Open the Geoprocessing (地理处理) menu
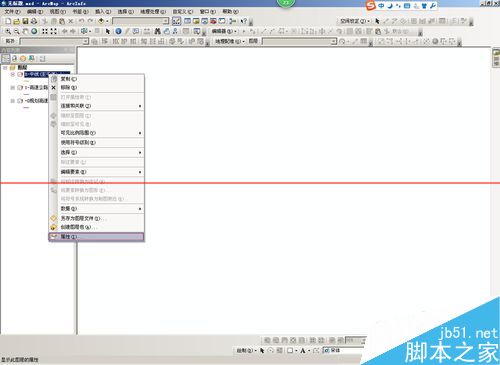The image size is (500, 365). pos(153,12)
